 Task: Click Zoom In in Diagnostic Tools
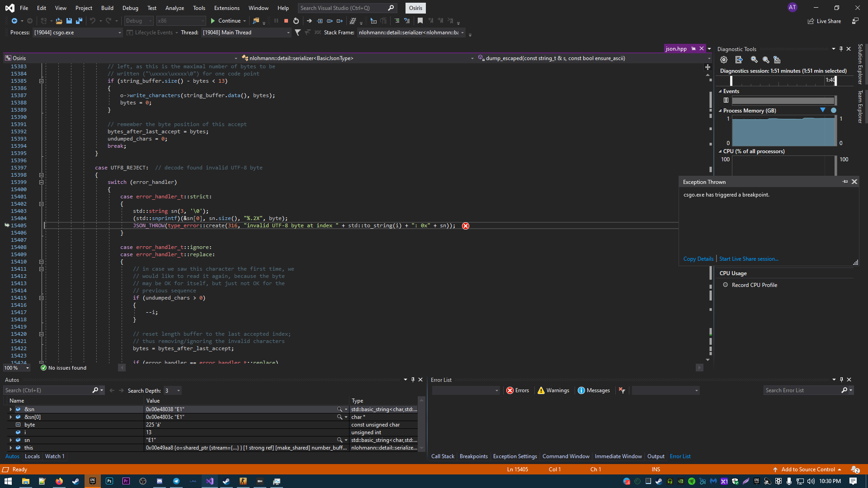tap(754, 60)
